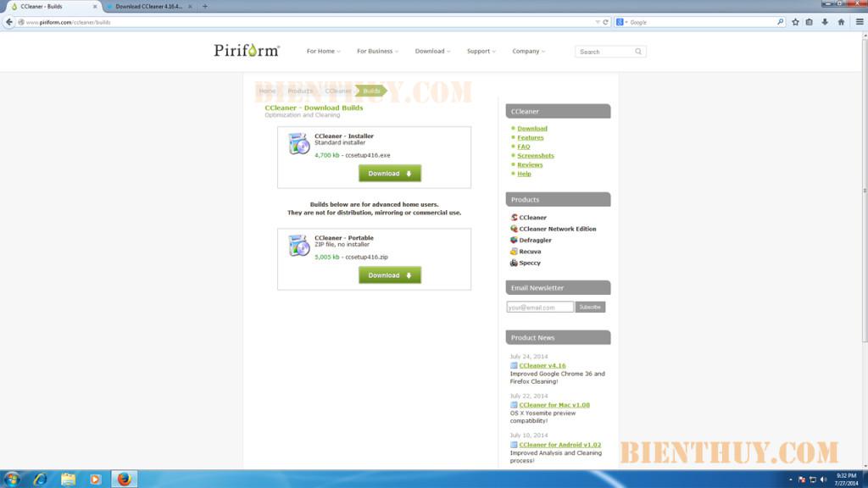The width and height of the screenshot is (868, 488).
Task: Show hidden system tray icons
Action: click(791, 480)
